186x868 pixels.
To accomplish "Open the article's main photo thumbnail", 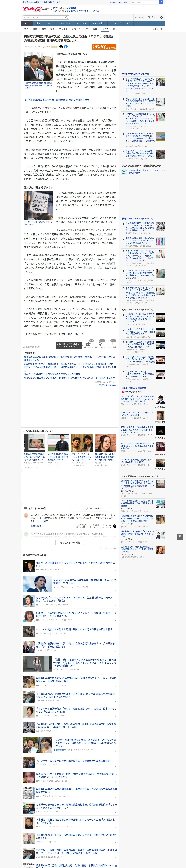I will 39,67.
